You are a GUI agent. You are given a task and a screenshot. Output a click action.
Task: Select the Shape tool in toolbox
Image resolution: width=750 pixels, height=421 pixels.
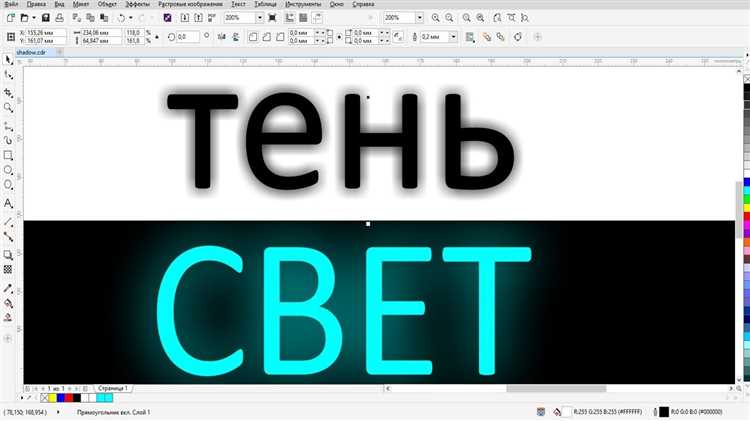tap(8, 76)
